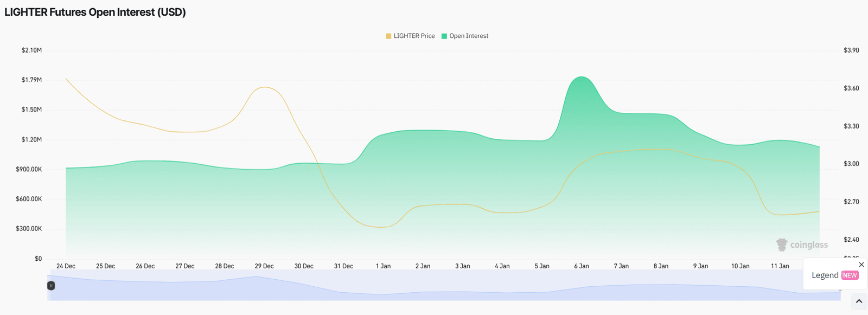Screen dimensions: 868x315
Task: Click the coinglass watermark text
Action: click(x=809, y=245)
